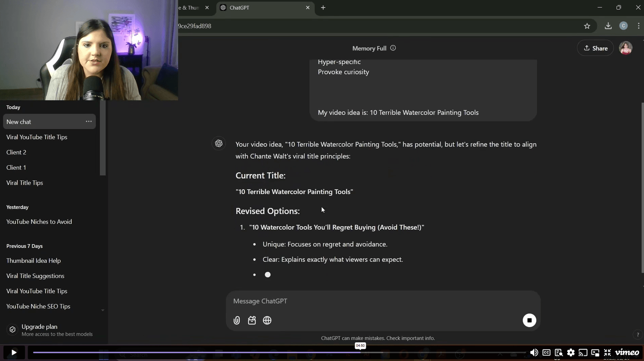644x361 pixels.
Task: Mute the video volume speaker
Action: coord(534,352)
